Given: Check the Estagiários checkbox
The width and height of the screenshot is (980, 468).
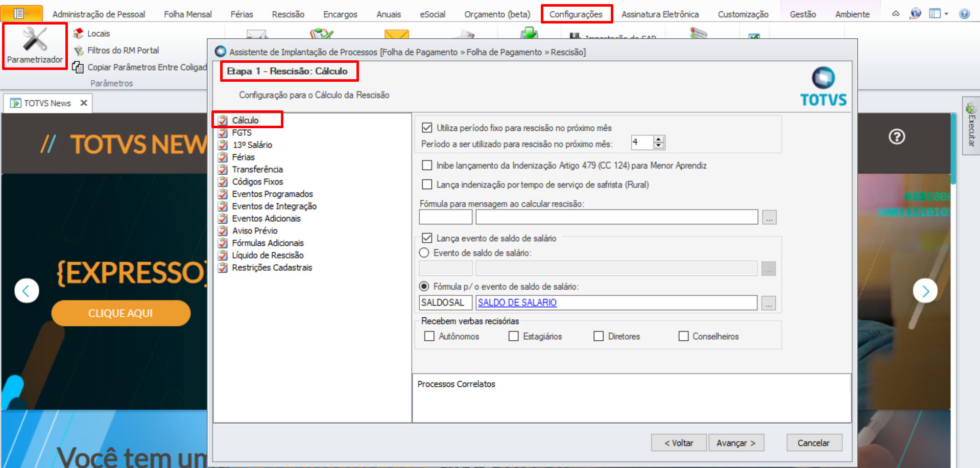Looking at the screenshot, I should [x=514, y=336].
